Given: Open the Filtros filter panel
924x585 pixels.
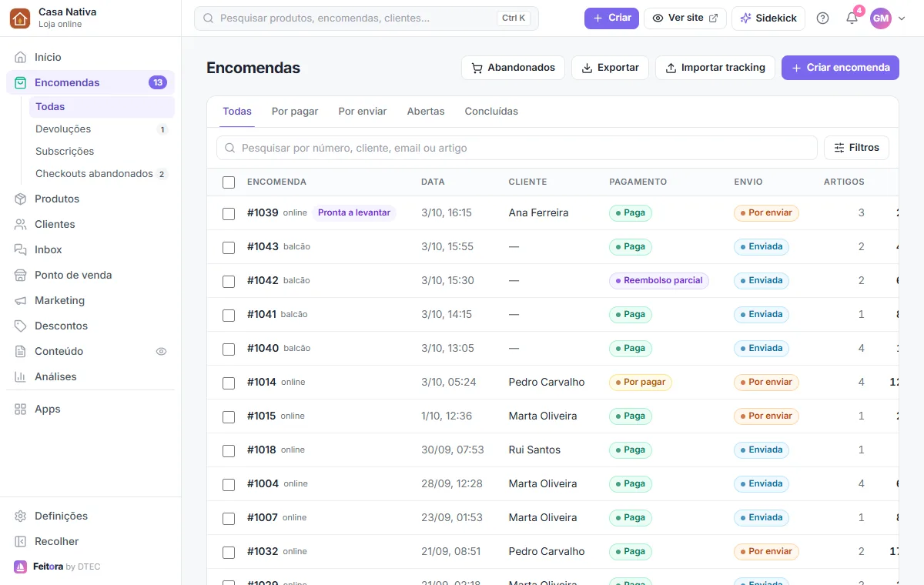Looking at the screenshot, I should tap(856, 148).
